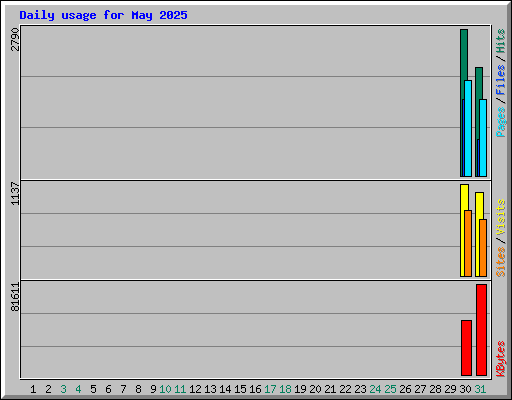Click day label 19 on the axis
Viewport: 512px width, 400px height.
300,389
